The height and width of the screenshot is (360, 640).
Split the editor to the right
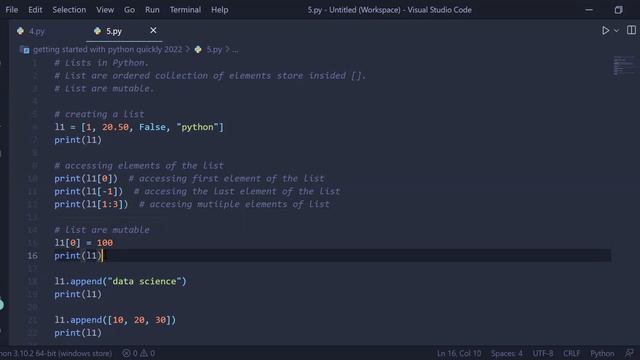click(x=631, y=30)
